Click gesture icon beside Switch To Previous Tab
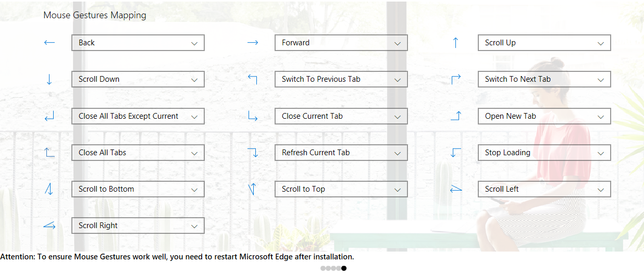This screenshot has height=275, width=644. pos(253,79)
